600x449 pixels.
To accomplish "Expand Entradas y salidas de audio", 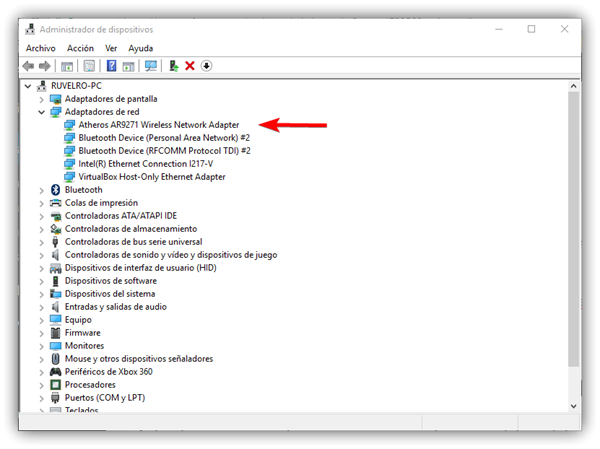I will (41, 307).
